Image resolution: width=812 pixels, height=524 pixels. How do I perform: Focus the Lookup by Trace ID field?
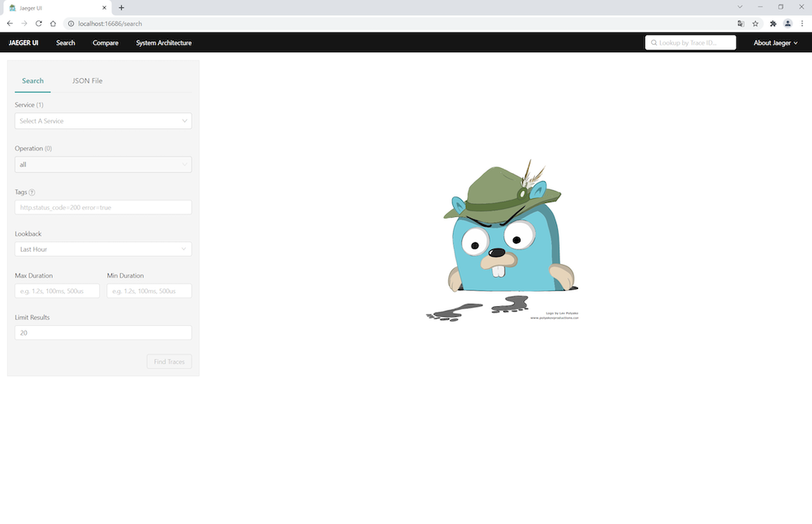click(690, 42)
